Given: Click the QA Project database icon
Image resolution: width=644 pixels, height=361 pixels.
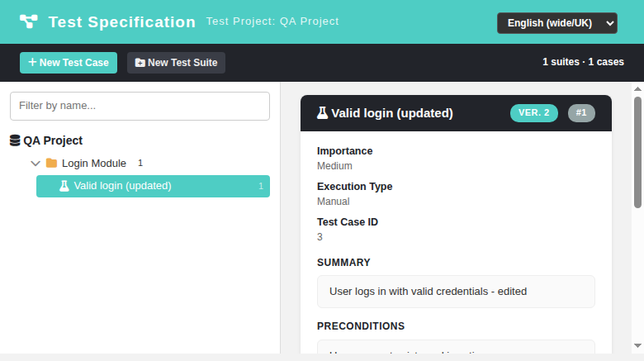Looking at the screenshot, I should pyautogui.click(x=15, y=140).
